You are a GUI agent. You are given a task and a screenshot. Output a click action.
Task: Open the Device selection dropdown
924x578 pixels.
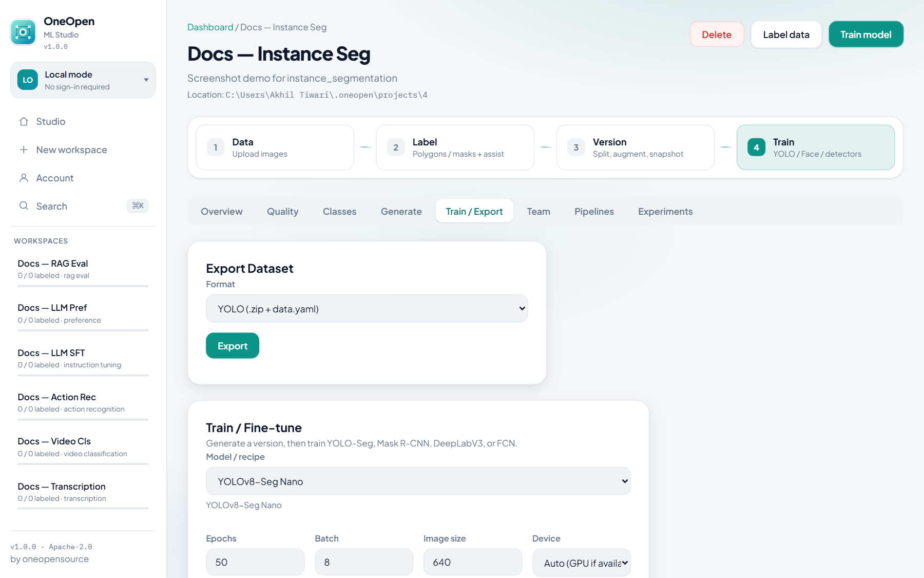pos(582,563)
